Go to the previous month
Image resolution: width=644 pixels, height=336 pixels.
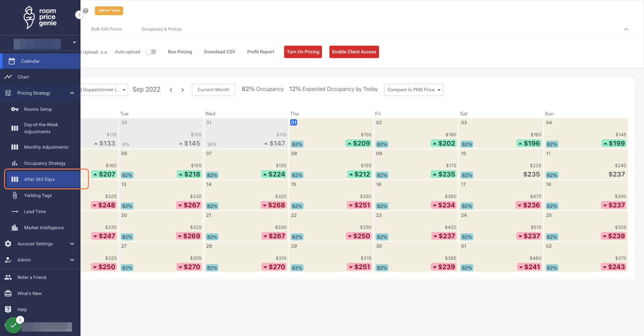[171, 90]
